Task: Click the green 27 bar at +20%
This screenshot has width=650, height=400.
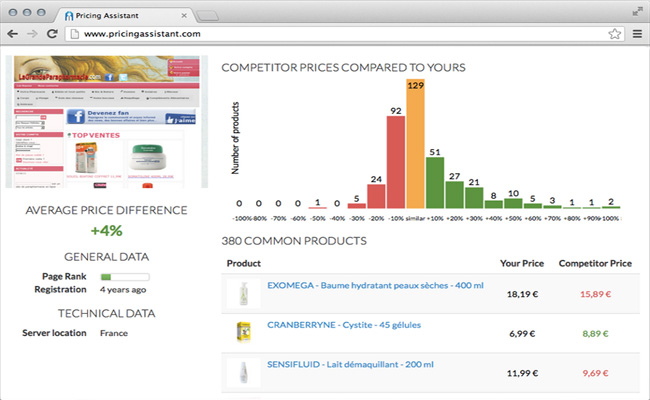Action: pos(454,195)
